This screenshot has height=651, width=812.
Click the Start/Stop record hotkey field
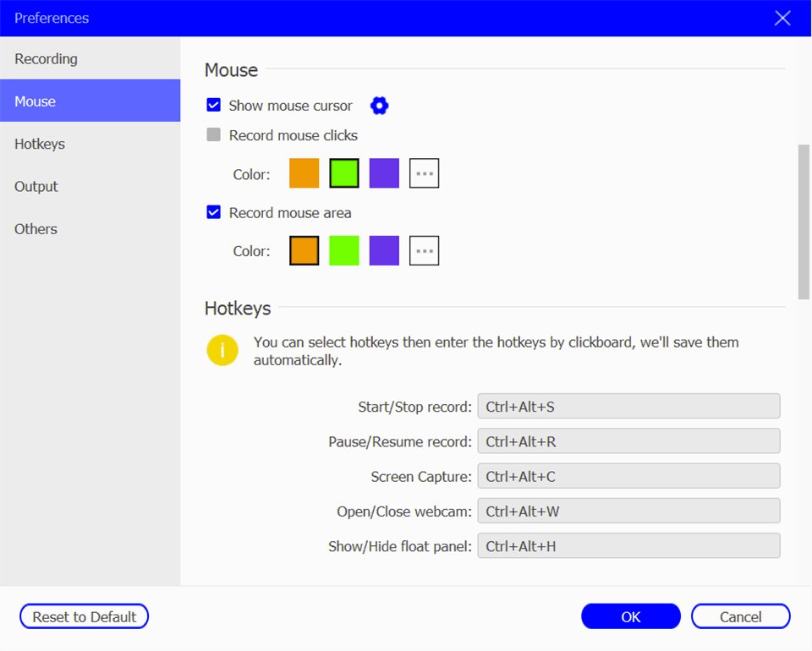tap(629, 406)
